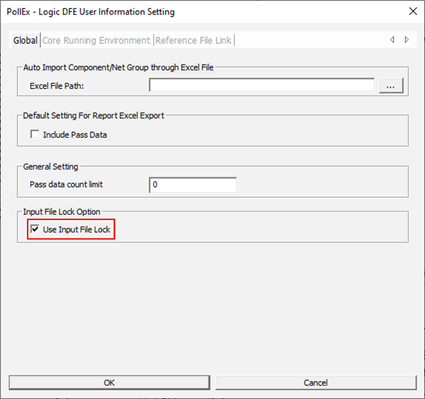Close the User Information Setting dialog
The image size is (425, 399).
(x=413, y=11)
